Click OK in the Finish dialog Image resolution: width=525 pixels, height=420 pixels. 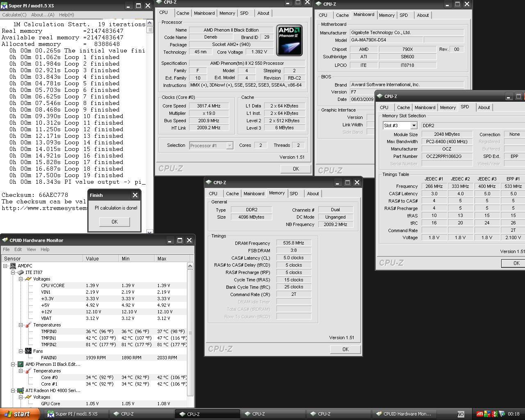[114, 221]
